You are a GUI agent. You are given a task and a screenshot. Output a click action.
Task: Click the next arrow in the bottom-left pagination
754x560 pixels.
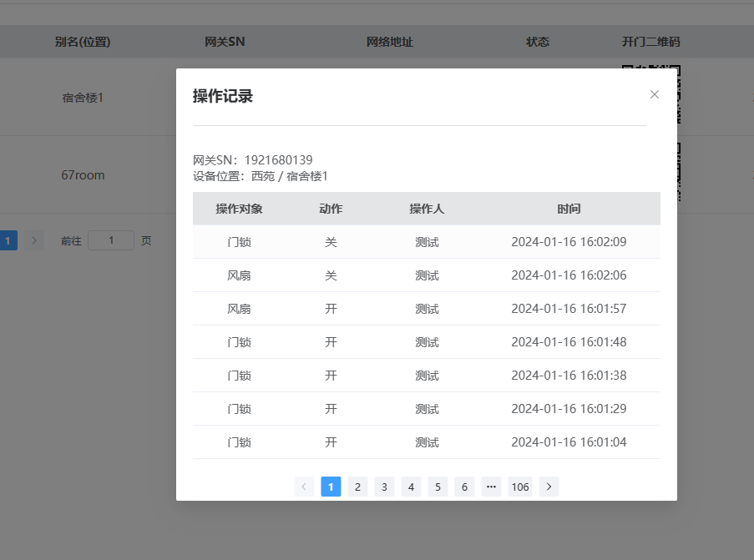[x=33, y=240]
